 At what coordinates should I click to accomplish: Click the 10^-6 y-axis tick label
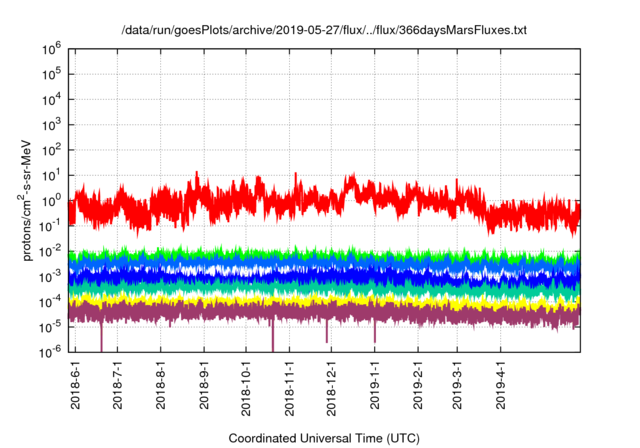click(50, 352)
